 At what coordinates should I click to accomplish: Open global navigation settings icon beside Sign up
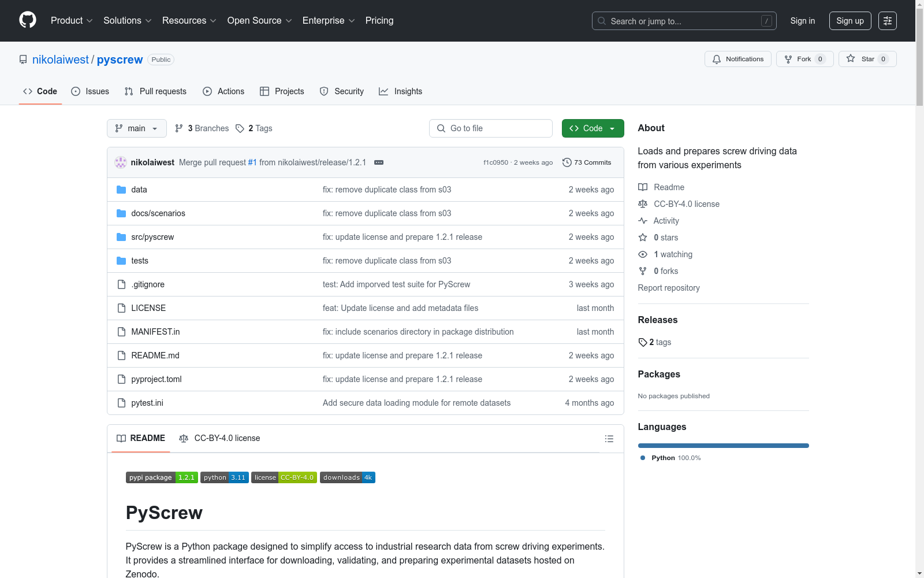pyautogui.click(x=888, y=21)
